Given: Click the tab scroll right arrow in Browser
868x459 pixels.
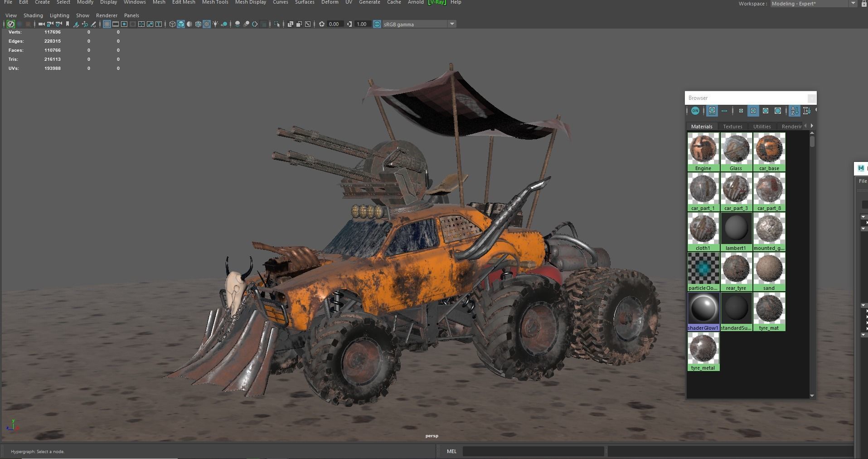Looking at the screenshot, I should (812, 126).
